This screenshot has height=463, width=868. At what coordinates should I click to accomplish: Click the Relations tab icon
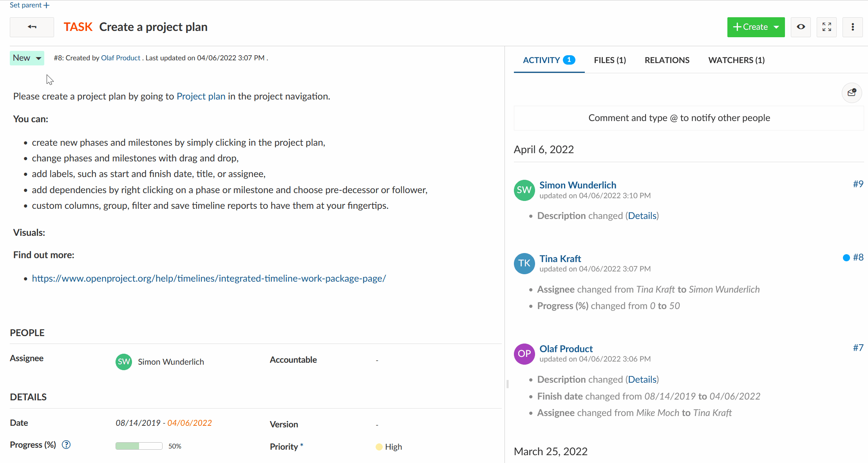point(667,60)
